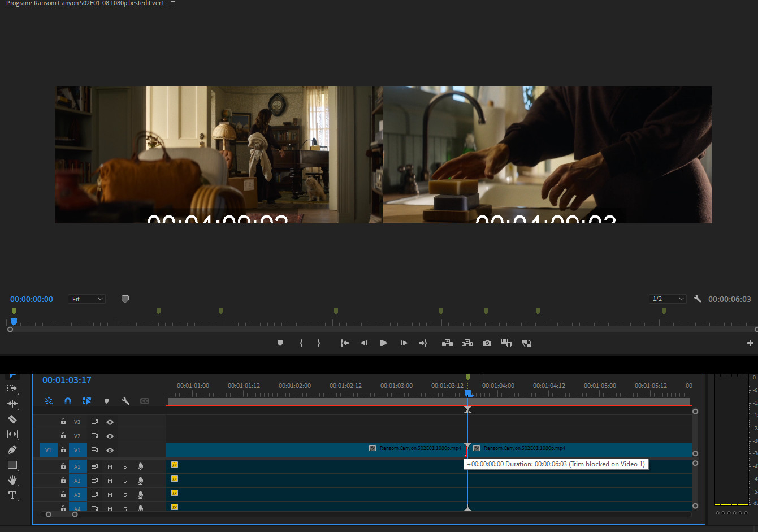Export a frame with camera icon
The image size is (758, 532).
click(487, 343)
